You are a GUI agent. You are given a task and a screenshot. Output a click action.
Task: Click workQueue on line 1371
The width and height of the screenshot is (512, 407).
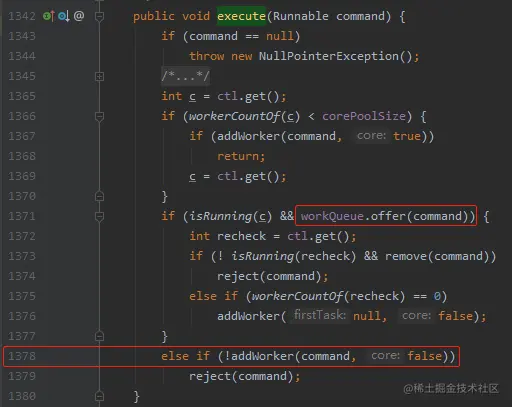332,216
